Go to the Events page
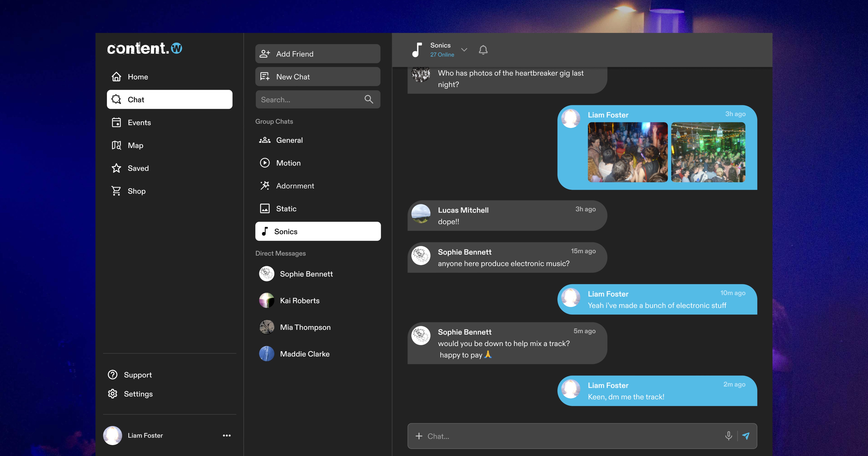Viewport: 868px width, 456px height. pyautogui.click(x=139, y=122)
